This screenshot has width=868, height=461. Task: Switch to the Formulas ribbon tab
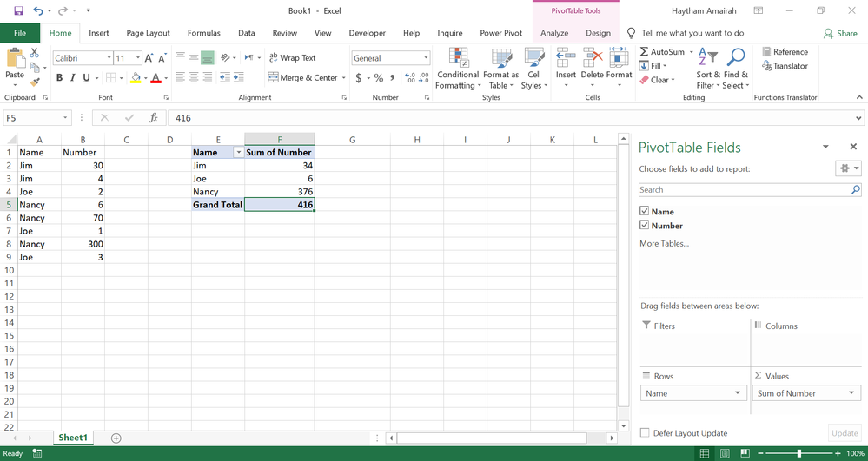[x=203, y=33]
